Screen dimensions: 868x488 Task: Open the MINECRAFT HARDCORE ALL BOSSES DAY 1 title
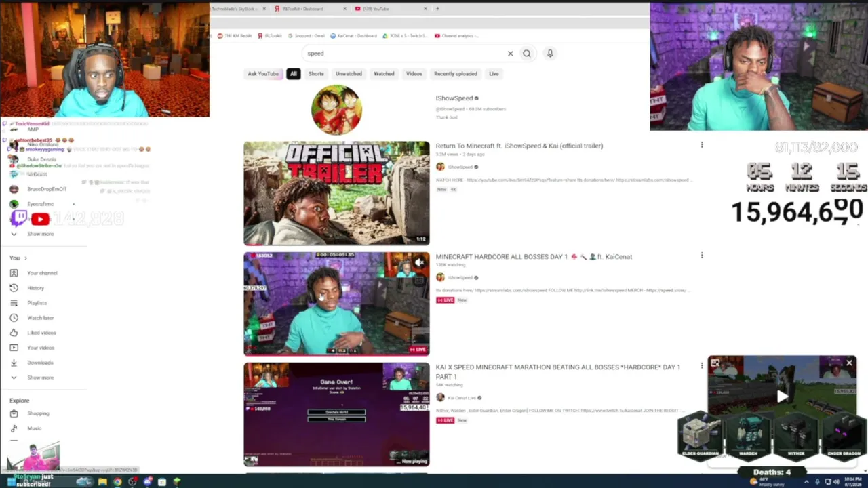pyautogui.click(x=534, y=257)
